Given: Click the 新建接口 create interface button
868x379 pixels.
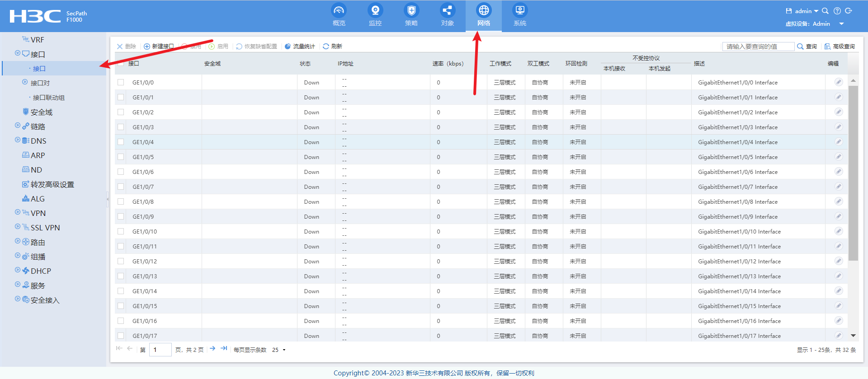Looking at the screenshot, I should point(159,47).
